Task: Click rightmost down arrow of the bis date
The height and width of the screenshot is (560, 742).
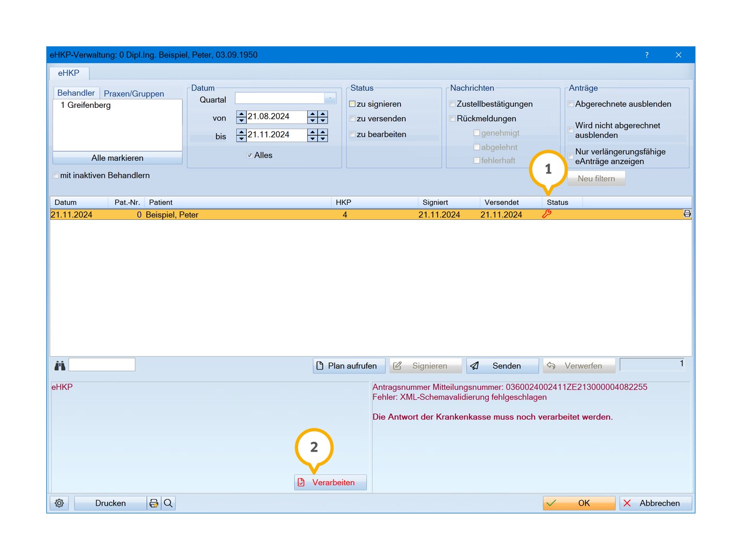Action: [x=323, y=139]
